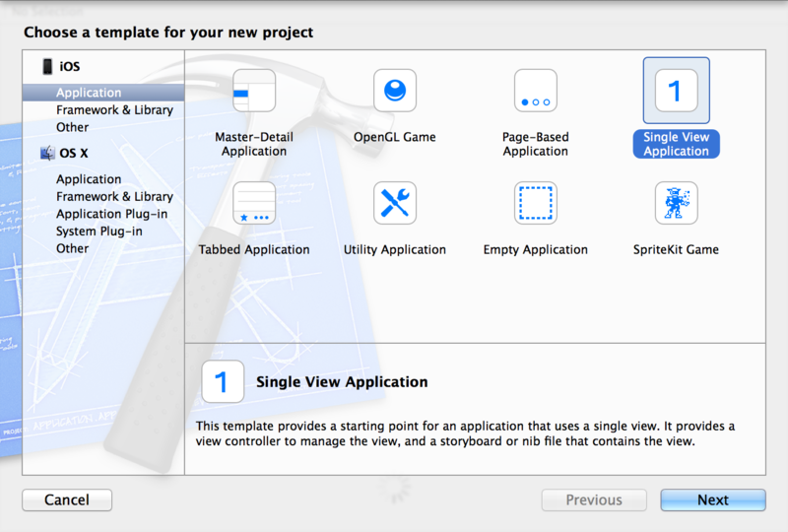Choose the SpriteKit Game robot icon
The width and height of the screenshot is (788, 532).
677,203
